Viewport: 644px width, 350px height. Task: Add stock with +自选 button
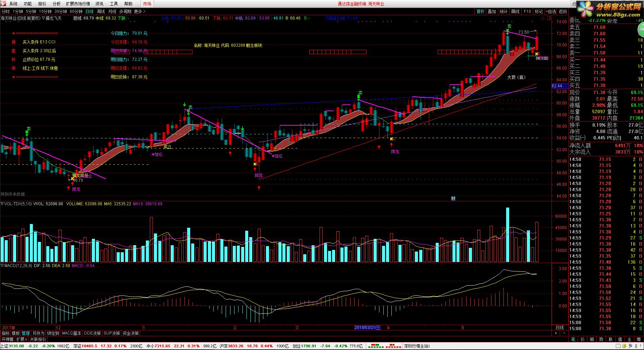tap(551, 11)
